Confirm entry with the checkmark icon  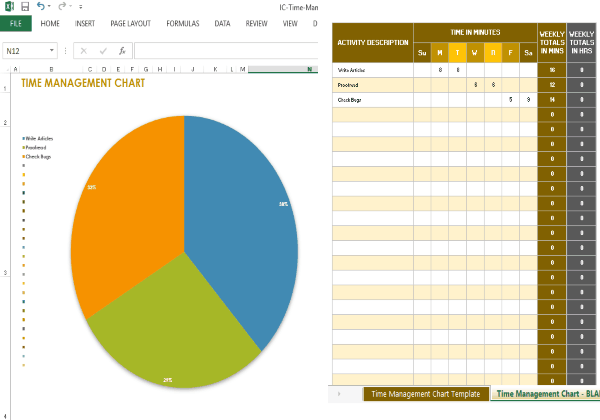pos(103,51)
